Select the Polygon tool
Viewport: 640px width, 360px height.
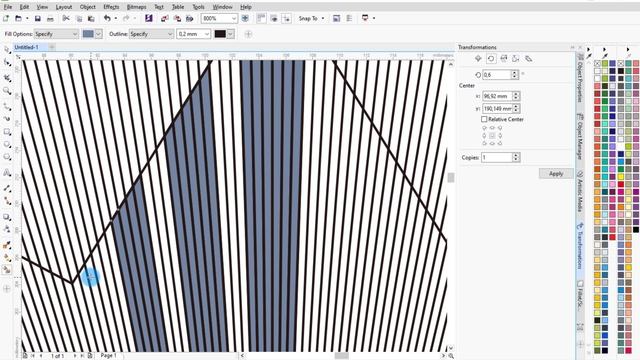coord(7,157)
